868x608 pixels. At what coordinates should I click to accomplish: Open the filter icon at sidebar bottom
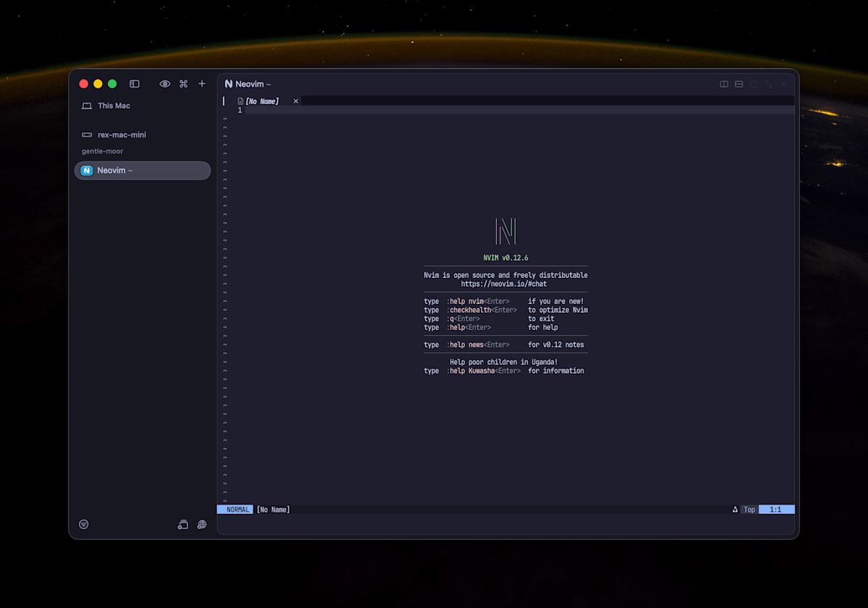(x=84, y=524)
